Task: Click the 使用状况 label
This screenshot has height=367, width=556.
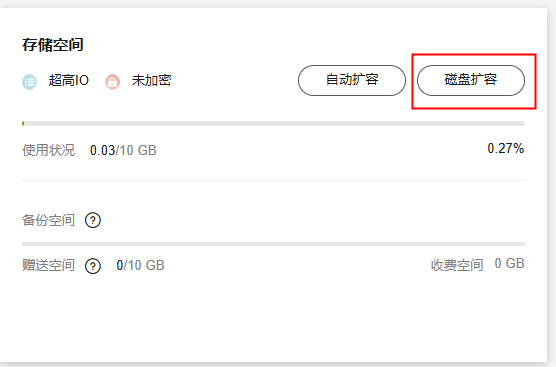Action: click(49, 150)
